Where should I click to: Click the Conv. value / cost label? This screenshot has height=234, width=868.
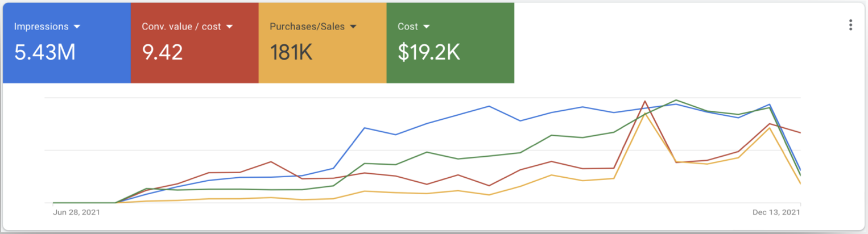(x=181, y=27)
